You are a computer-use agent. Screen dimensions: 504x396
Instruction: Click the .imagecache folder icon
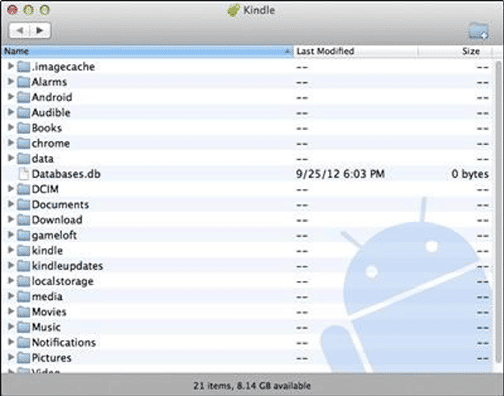click(24, 67)
